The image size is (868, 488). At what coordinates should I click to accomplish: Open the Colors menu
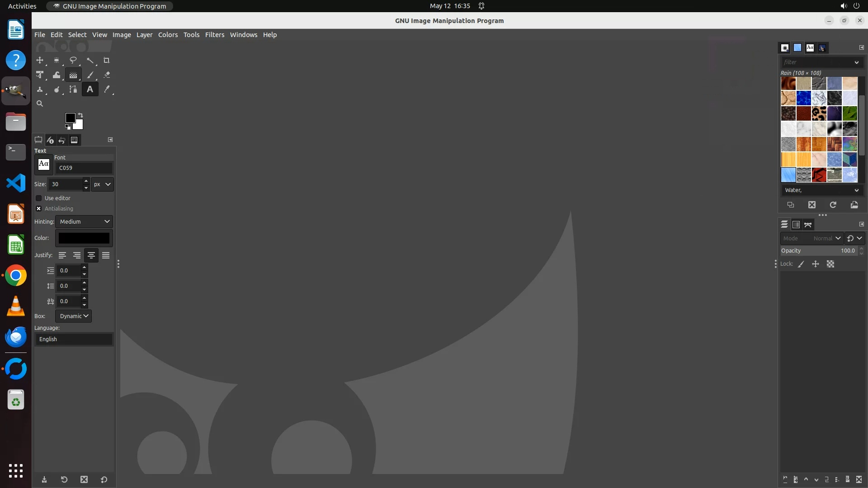click(x=168, y=35)
